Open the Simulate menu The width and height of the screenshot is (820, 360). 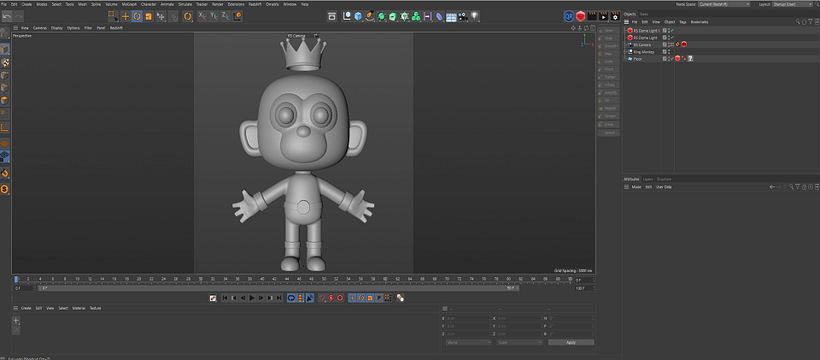point(185,4)
